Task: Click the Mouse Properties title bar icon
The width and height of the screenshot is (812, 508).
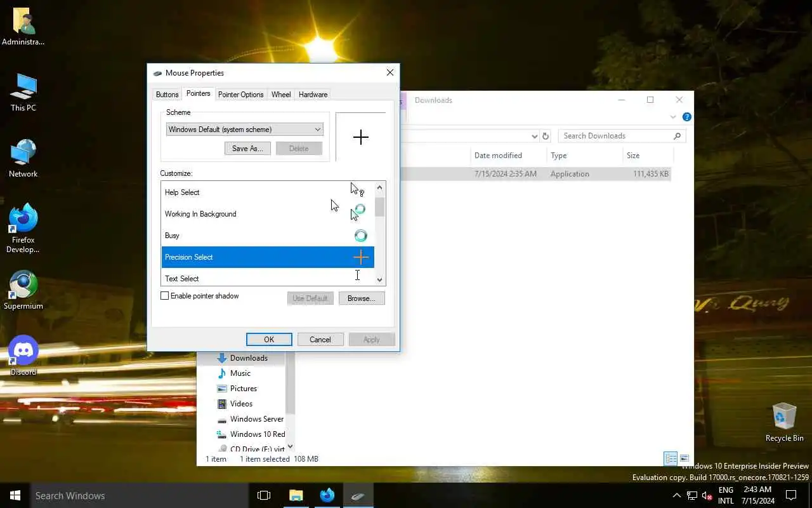Action: pos(157,73)
